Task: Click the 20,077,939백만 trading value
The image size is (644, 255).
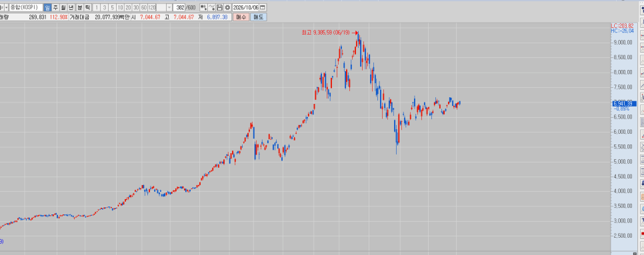Action: click(112, 17)
